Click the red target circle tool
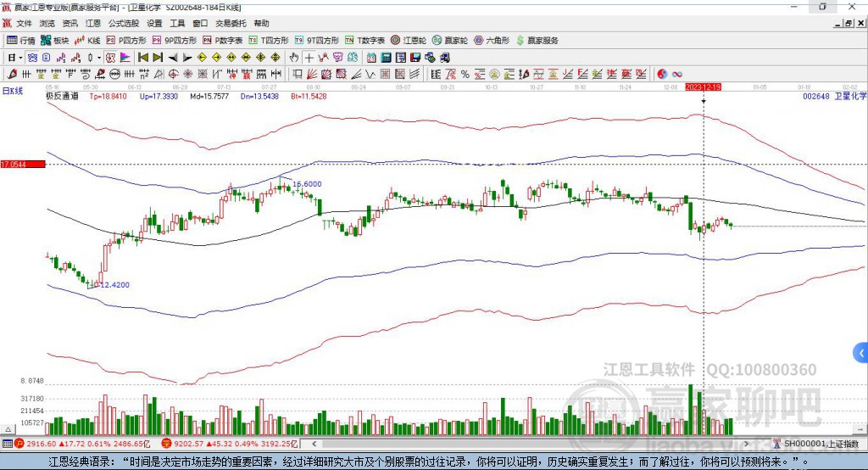Viewport: 868px width, 470px height. 173,74
